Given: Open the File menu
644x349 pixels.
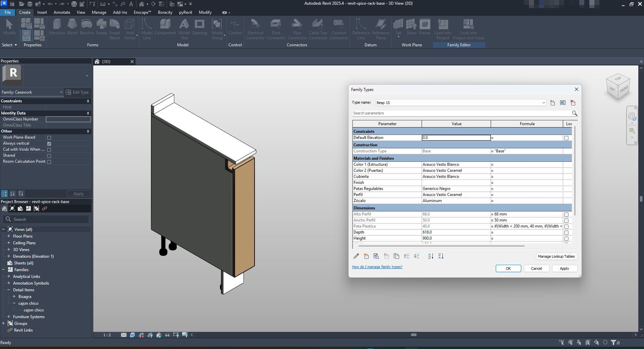Looking at the screenshot, I should tap(8, 12).
